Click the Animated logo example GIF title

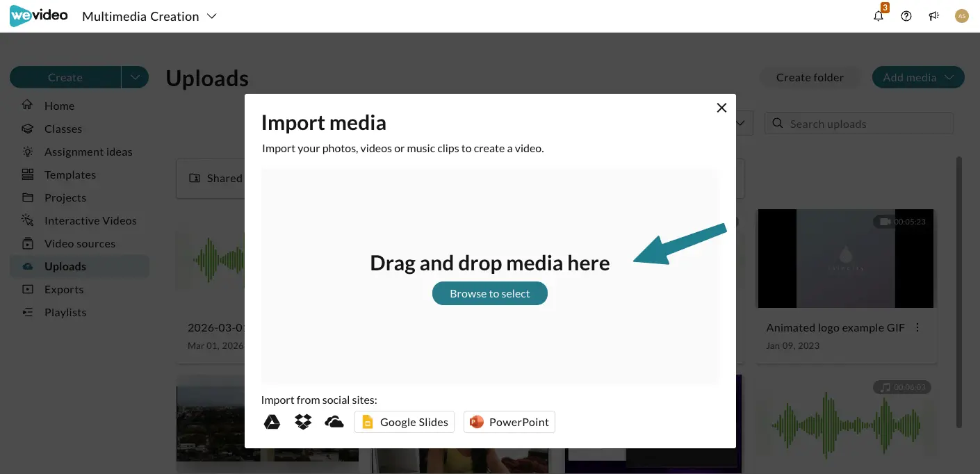[835, 327]
